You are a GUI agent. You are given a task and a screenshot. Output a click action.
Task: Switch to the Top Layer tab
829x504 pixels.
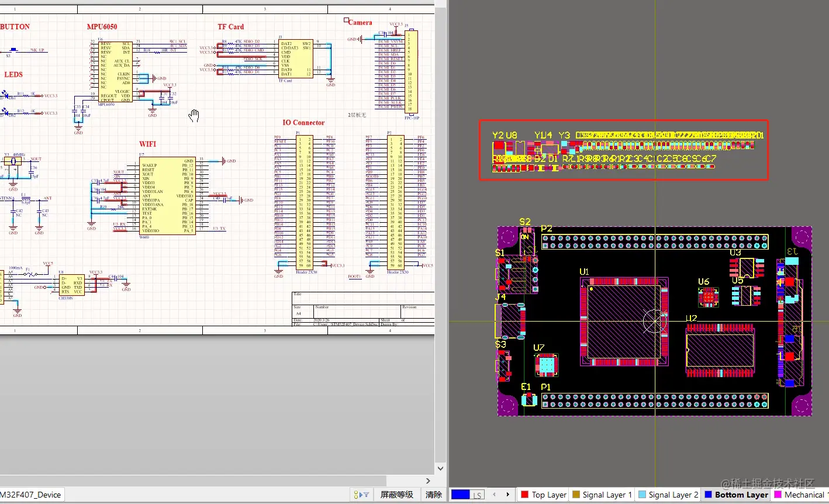pyautogui.click(x=544, y=495)
